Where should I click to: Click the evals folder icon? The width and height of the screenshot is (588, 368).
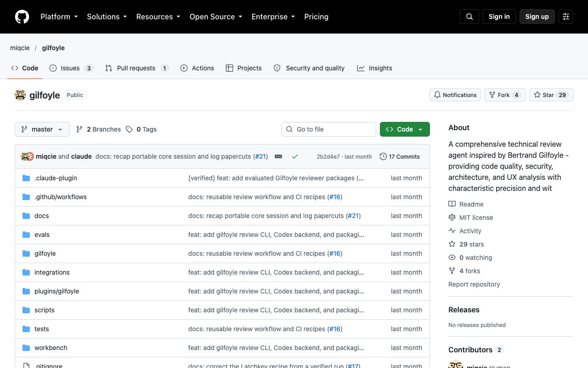point(26,235)
